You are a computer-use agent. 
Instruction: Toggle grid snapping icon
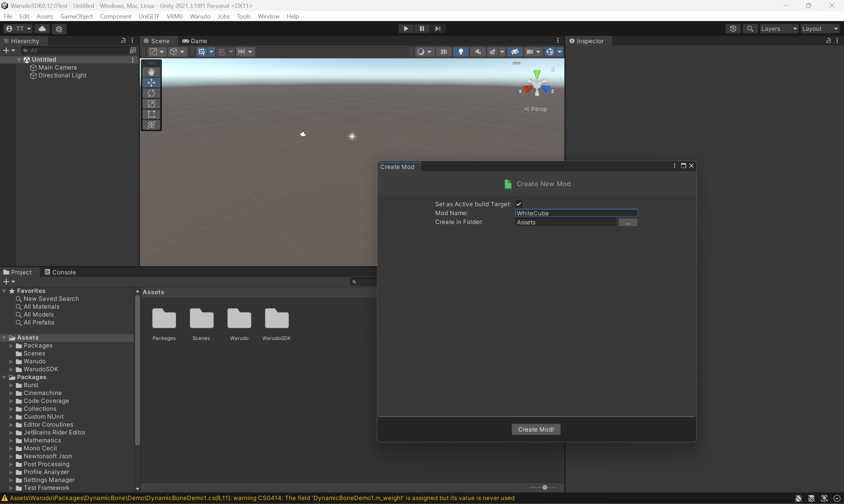point(222,52)
